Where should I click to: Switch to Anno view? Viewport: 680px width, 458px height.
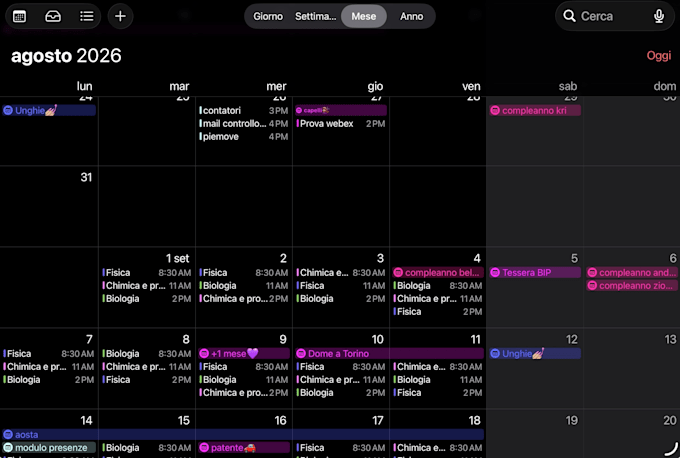[x=411, y=16]
